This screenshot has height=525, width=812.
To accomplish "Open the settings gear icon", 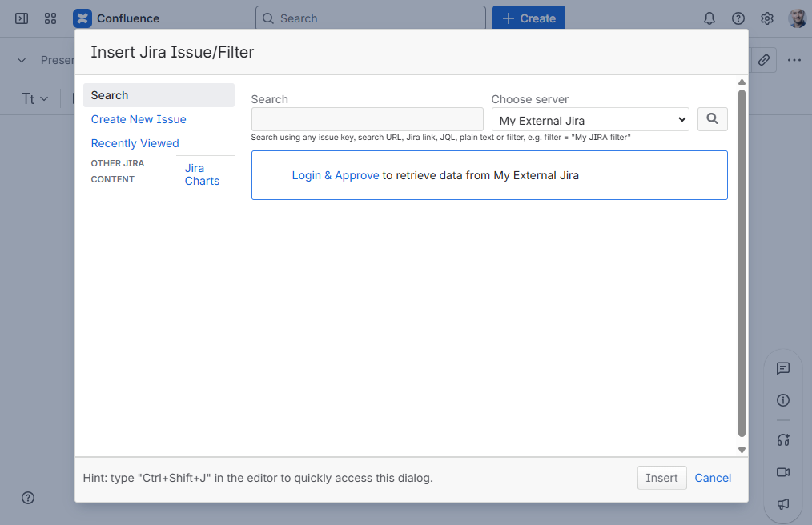I will 766,18.
